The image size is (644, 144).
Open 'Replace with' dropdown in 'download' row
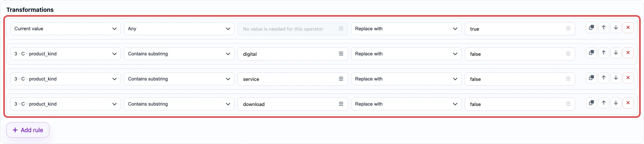click(406, 104)
